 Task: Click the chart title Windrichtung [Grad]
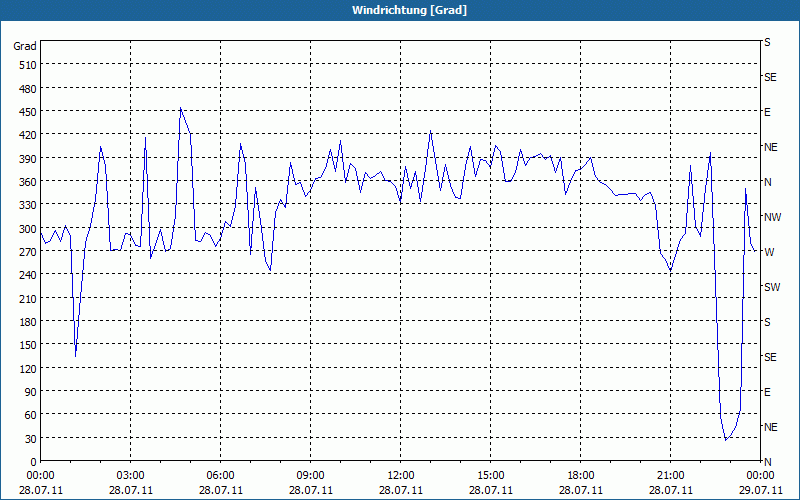click(x=409, y=10)
